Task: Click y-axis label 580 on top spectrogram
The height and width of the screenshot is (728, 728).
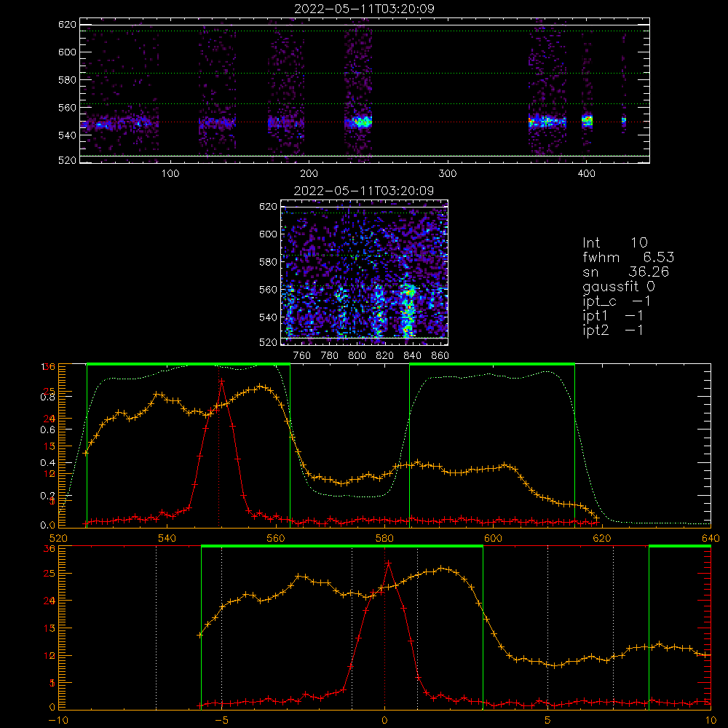Action: (67, 80)
